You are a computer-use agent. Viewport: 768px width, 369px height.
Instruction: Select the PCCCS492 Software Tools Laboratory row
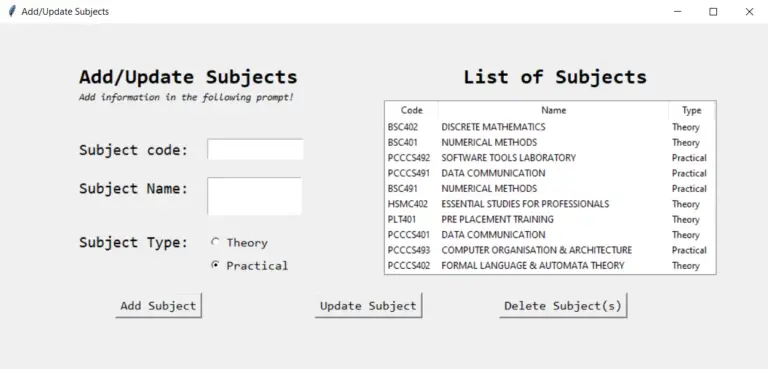[x=550, y=158]
